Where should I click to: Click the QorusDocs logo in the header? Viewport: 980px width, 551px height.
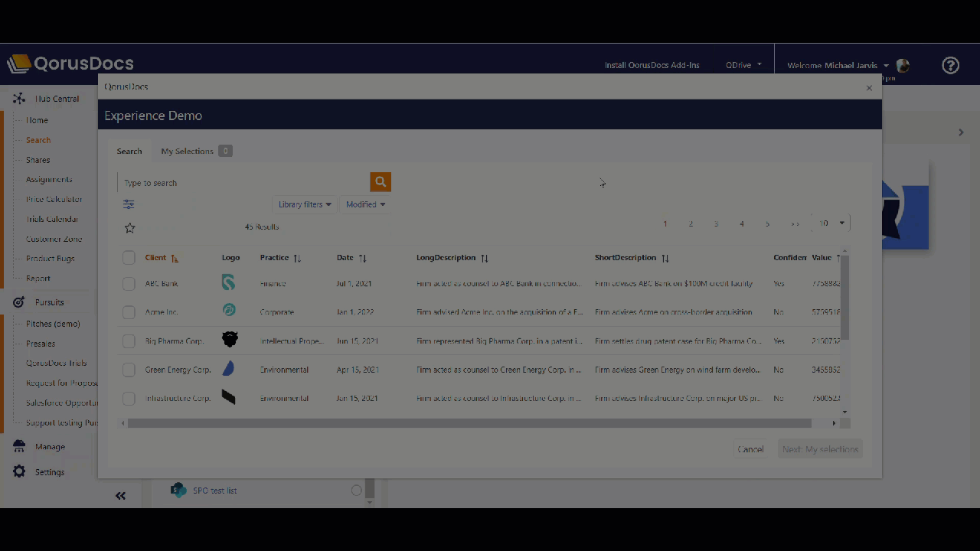tap(70, 64)
